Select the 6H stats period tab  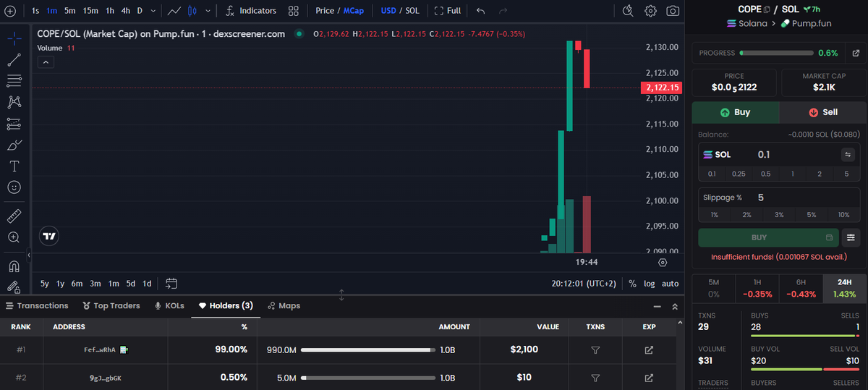(x=801, y=288)
